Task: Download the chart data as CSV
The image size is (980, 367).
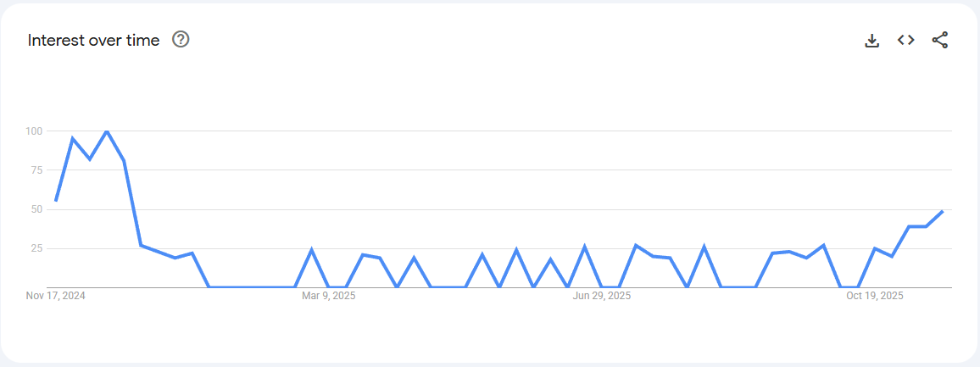Action: (871, 40)
